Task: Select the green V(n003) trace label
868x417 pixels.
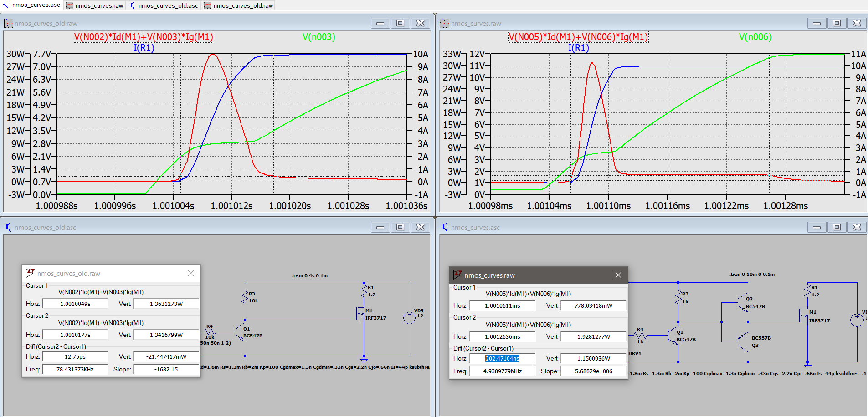Action: pyautogui.click(x=319, y=37)
